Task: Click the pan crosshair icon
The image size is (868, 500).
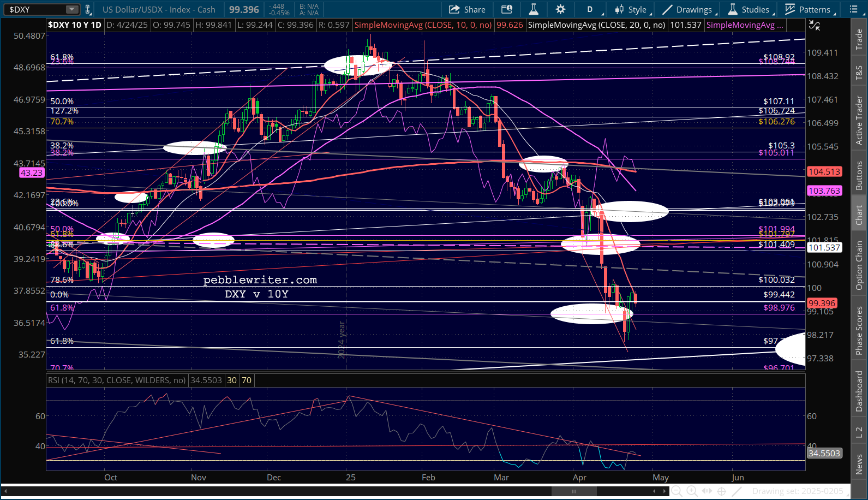Action: click(x=721, y=491)
